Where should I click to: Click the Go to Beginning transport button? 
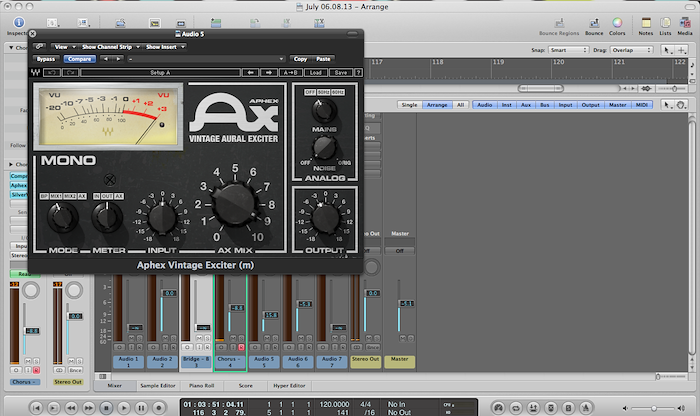pyautogui.click(x=37, y=408)
